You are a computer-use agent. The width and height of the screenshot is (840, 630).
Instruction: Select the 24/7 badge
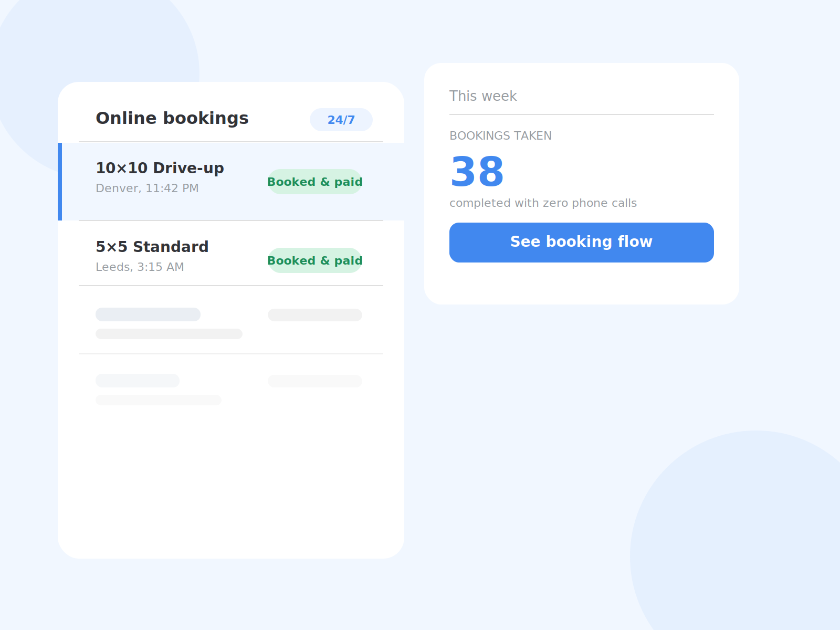coord(341,120)
